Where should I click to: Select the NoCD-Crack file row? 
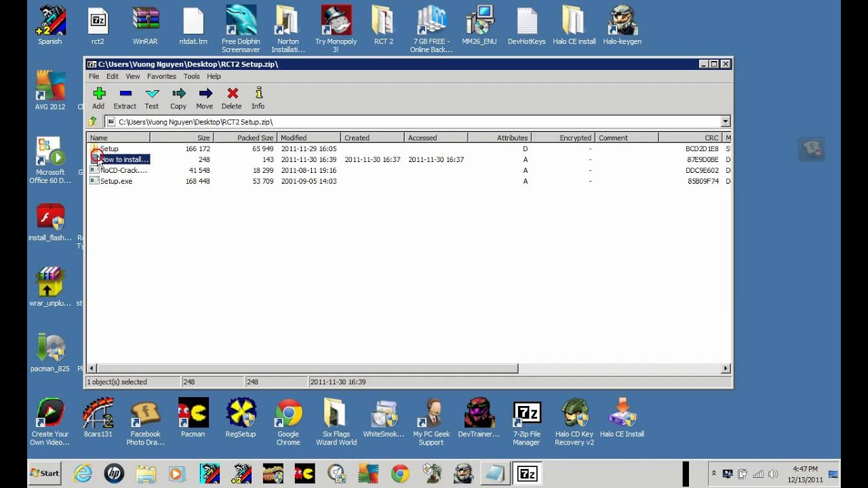410,170
